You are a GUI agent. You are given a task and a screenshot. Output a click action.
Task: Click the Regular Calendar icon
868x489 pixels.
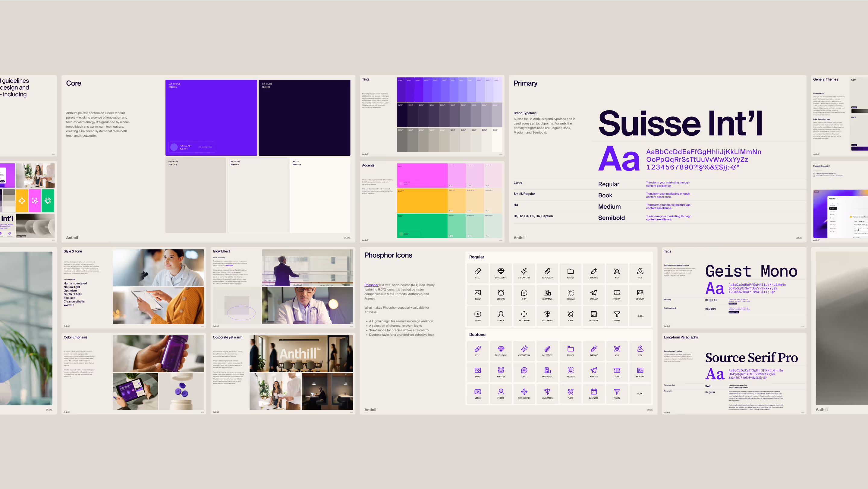[x=593, y=314]
